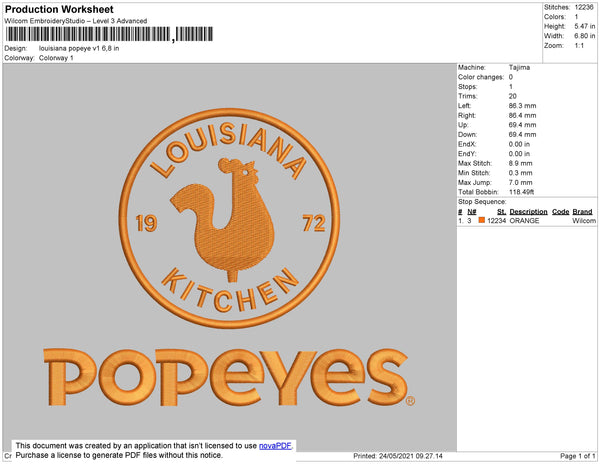The width and height of the screenshot is (600, 464).
Task: Click the Total Bobbin value 118.49ft
Action: tap(521, 192)
